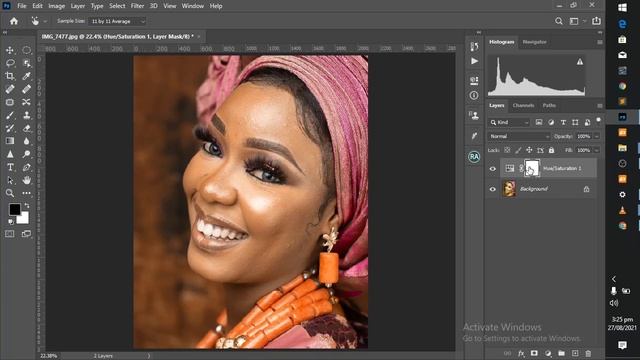Open the Histogram panel menu

pos(600,42)
